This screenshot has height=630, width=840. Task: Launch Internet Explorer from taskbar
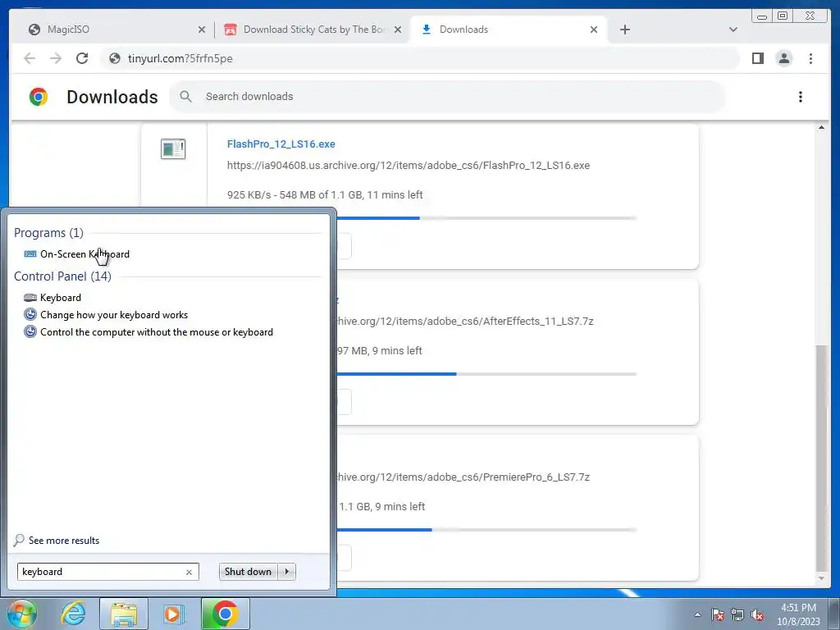pyautogui.click(x=73, y=614)
